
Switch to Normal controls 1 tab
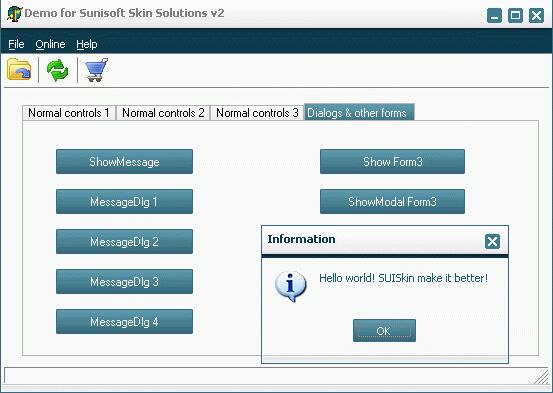[x=69, y=113]
